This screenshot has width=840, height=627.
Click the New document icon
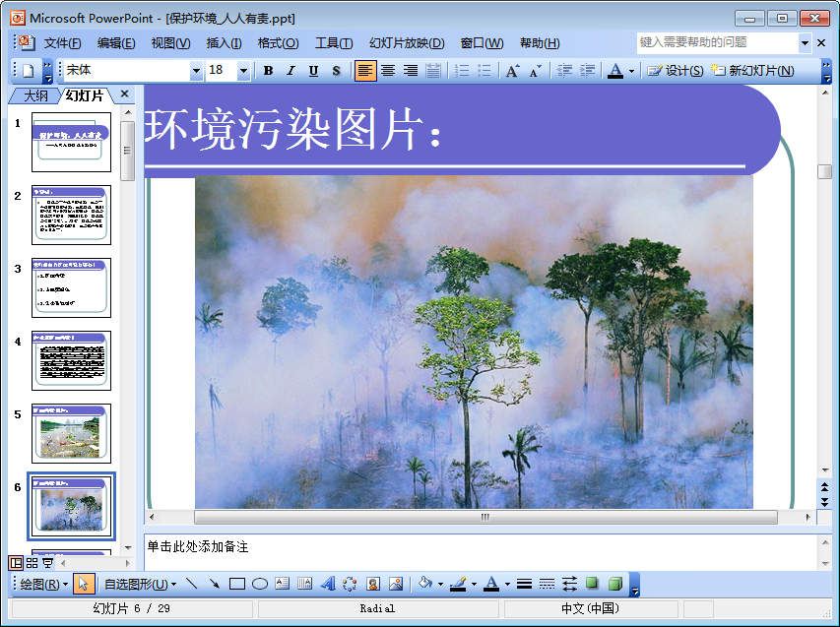coord(29,71)
